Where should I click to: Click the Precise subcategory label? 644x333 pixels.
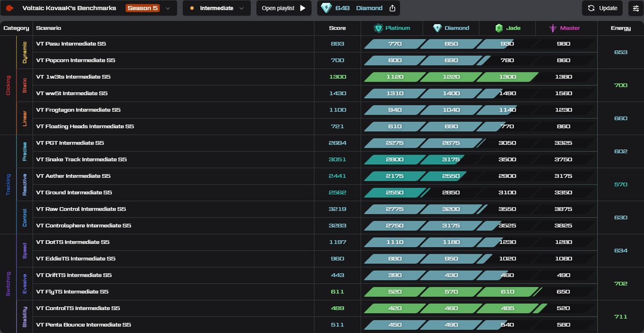(25, 151)
